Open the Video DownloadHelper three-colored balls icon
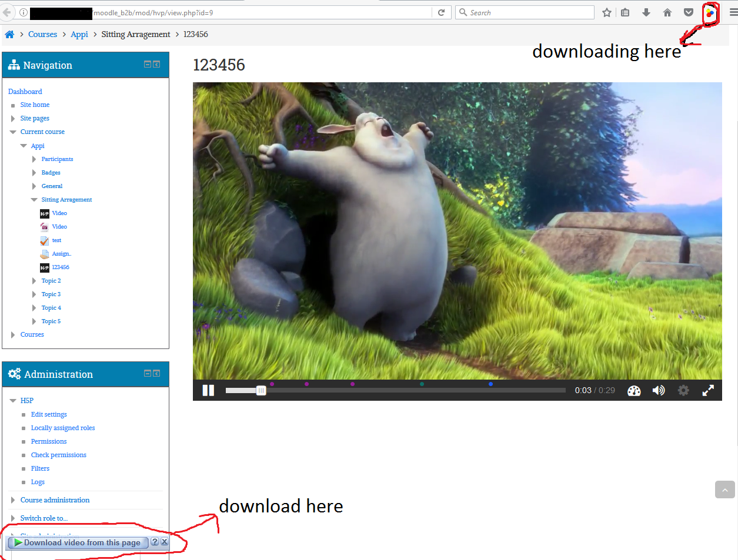Viewport: 738px width, 560px height. point(710,12)
